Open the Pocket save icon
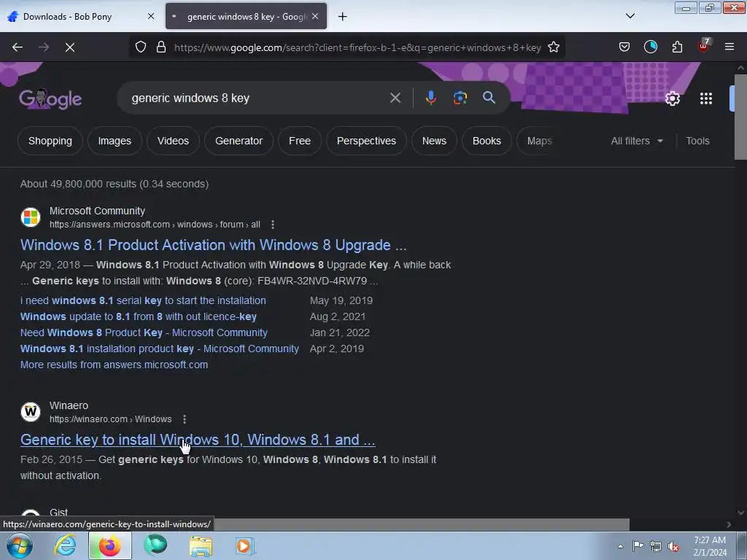The height and width of the screenshot is (560, 747). pos(624,47)
